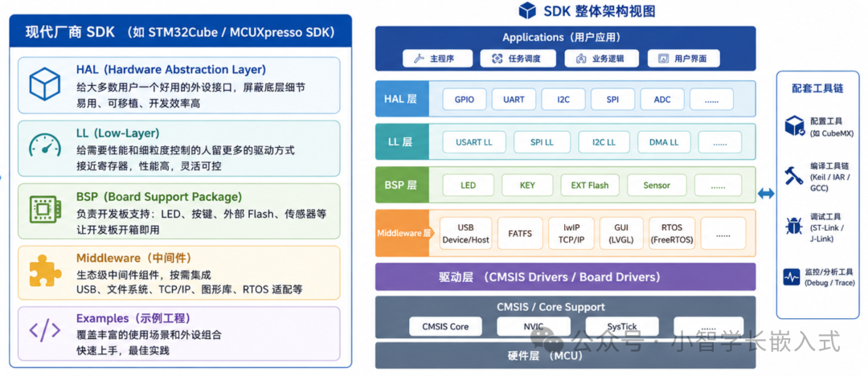The height and width of the screenshot is (376, 868).
Task: Click the UART box in HAL layer
Action: point(513,100)
